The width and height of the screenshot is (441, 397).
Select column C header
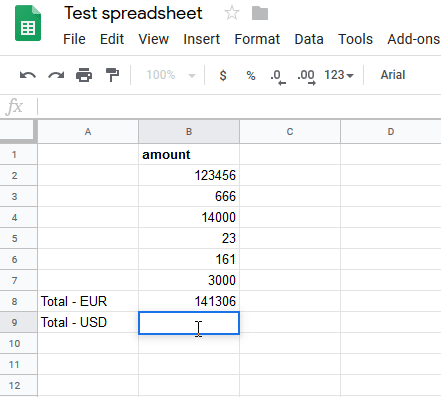click(x=290, y=132)
